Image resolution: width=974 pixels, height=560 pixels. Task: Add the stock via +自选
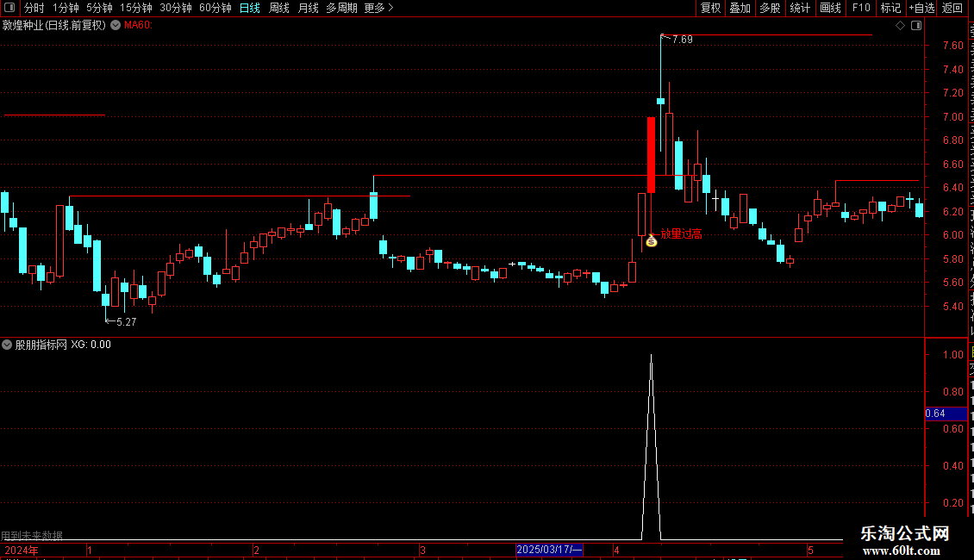[x=921, y=8]
